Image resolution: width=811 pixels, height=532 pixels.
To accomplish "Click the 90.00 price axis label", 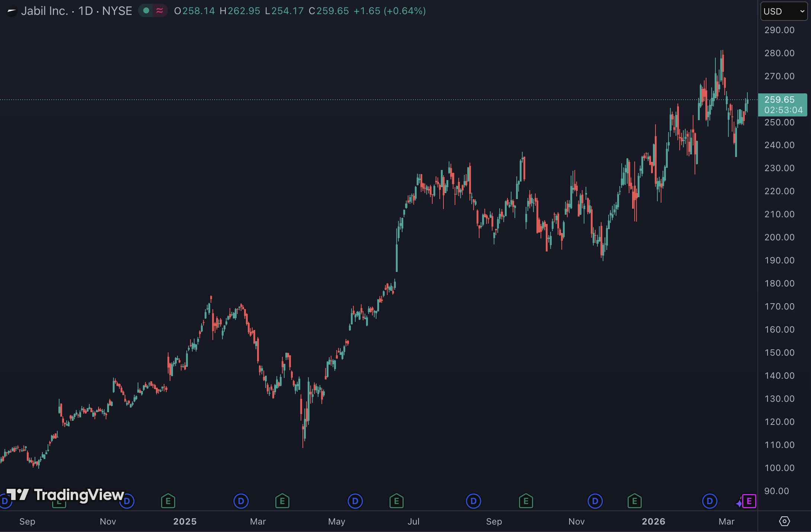I will click(777, 491).
